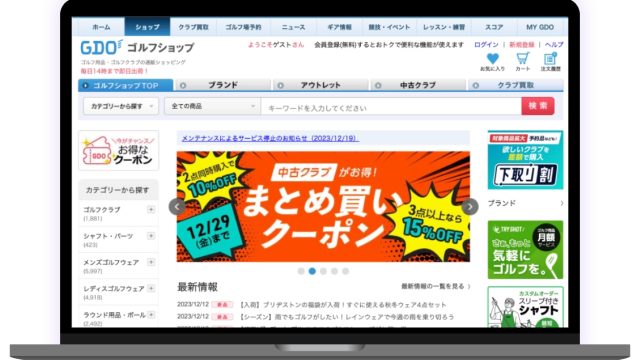Viewport: 640px width, 360px height.
Task: Click the ログイン link
Action: [x=486, y=44]
